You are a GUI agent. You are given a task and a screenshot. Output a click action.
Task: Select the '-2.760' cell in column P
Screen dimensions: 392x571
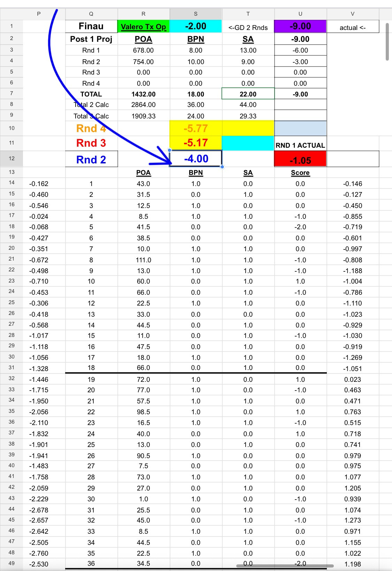(39, 553)
